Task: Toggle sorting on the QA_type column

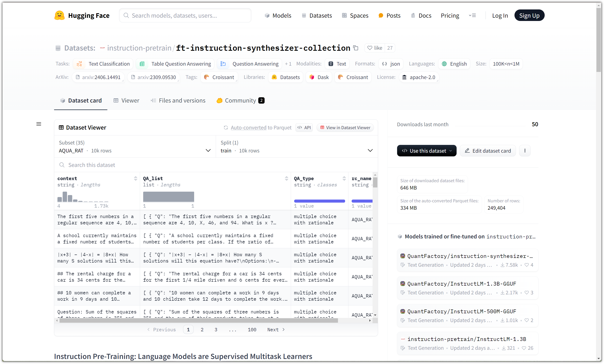Action: 344,178
